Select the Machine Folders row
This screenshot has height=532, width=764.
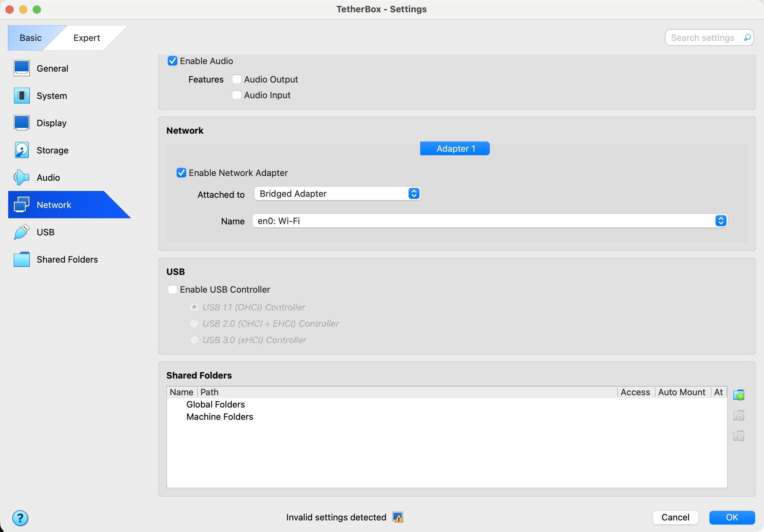point(447,417)
